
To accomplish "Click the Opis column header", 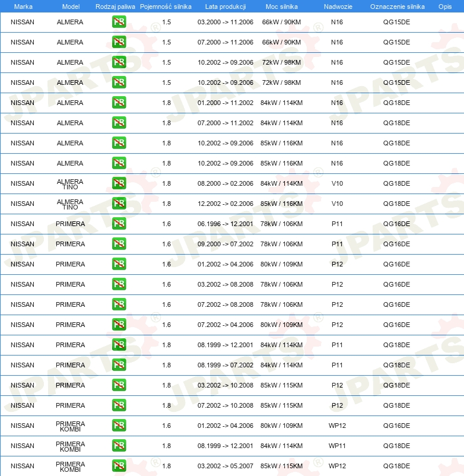I will (x=445, y=7).
